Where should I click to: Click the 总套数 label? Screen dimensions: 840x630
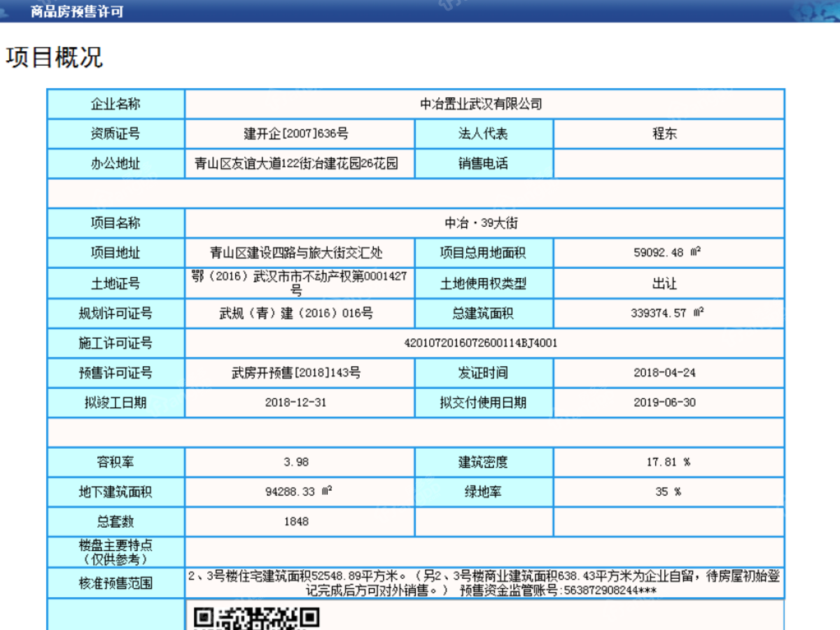[115, 521]
